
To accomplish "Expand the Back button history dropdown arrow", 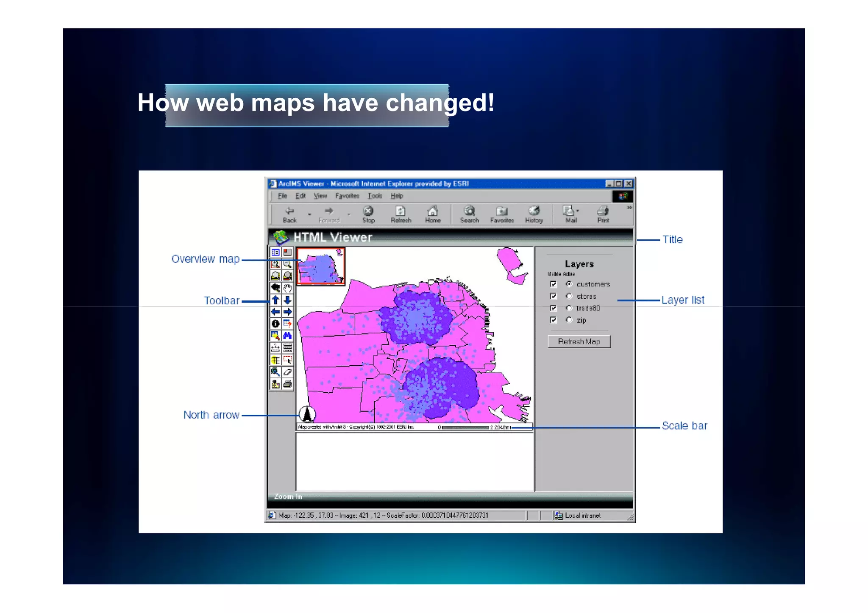I will pos(309,214).
